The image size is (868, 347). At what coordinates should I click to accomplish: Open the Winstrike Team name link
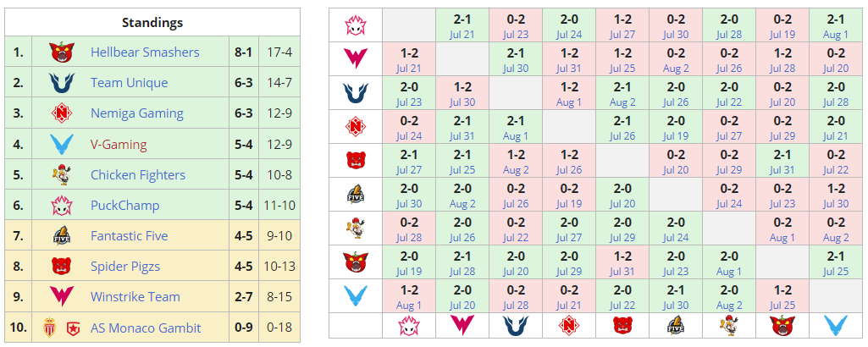(135, 297)
